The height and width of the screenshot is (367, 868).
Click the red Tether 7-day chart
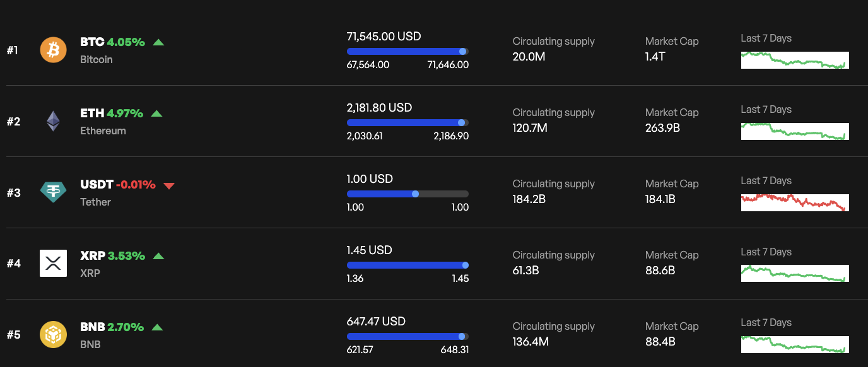[x=794, y=203]
